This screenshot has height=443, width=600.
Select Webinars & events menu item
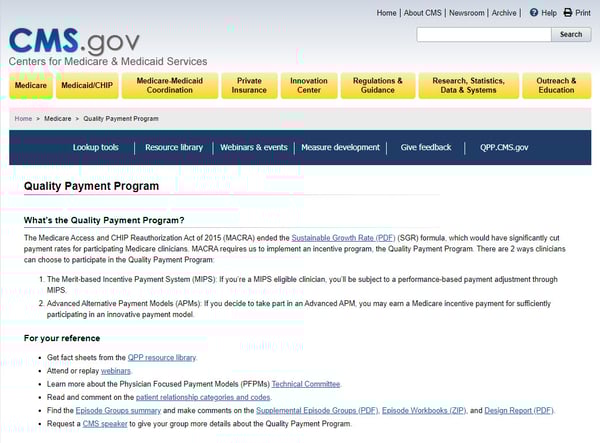tap(254, 147)
